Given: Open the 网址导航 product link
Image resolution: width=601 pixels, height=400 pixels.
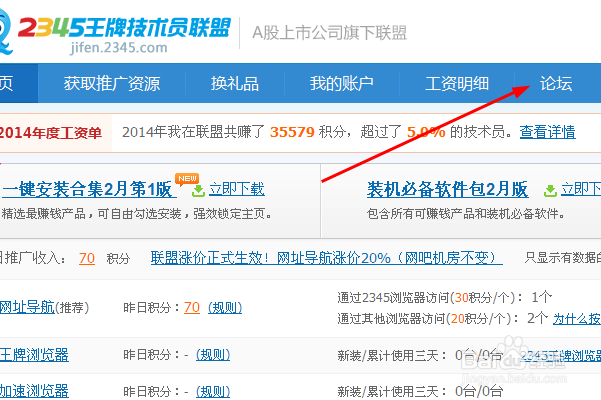Looking at the screenshot, I should pyautogui.click(x=27, y=307).
